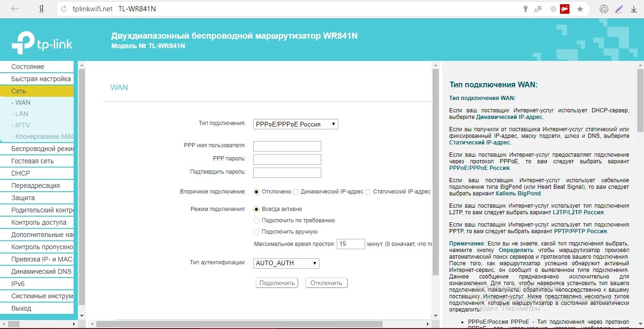Click the Отключить button
644x329 pixels.
(326, 283)
